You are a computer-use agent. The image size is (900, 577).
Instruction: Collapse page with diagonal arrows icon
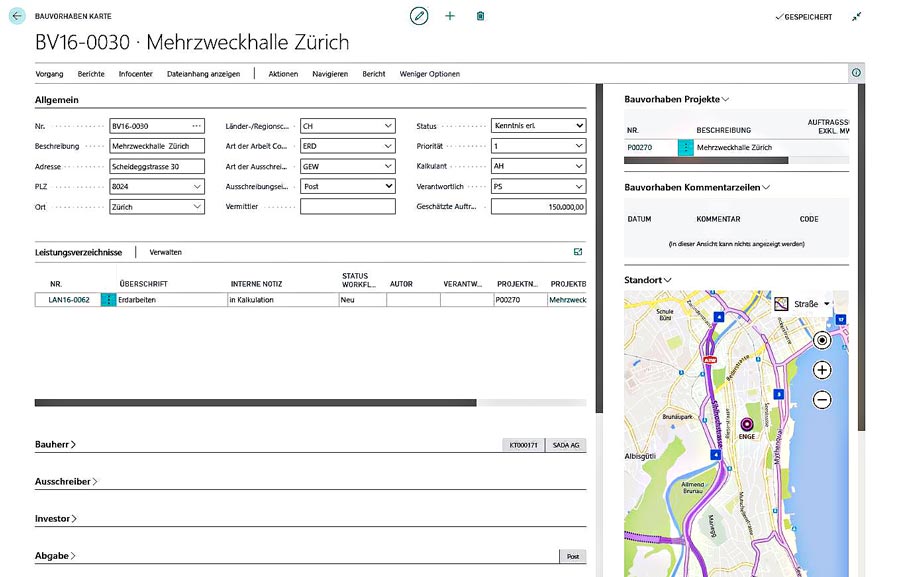856,17
